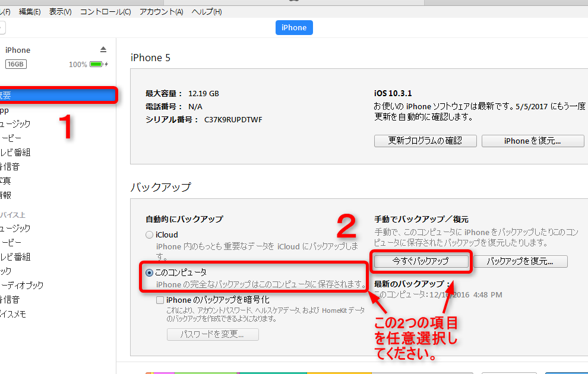The height and width of the screenshot is (374, 588).
Task: Enable the iPhoneのバックアップを暗号化 checkbox
Action: [160, 300]
